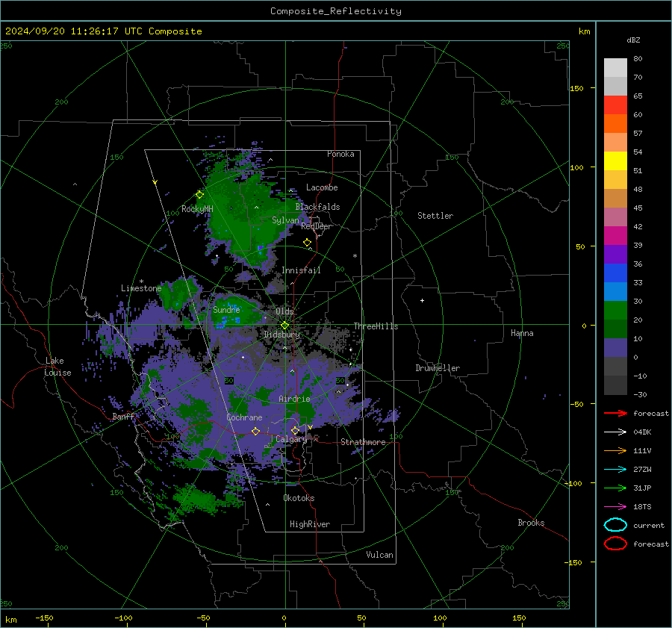Click the yellow diamond marker below Cochrane
Image resolution: width=672 pixels, height=628 pixels.
[255, 432]
